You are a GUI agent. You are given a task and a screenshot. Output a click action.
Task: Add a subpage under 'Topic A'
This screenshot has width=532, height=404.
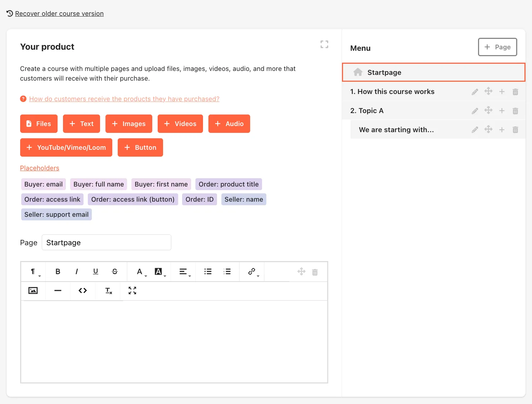[x=502, y=111]
